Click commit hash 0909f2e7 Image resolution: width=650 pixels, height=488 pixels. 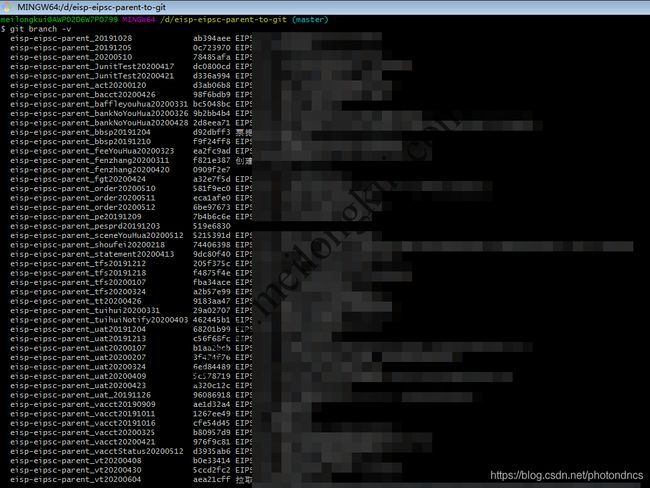point(211,170)
